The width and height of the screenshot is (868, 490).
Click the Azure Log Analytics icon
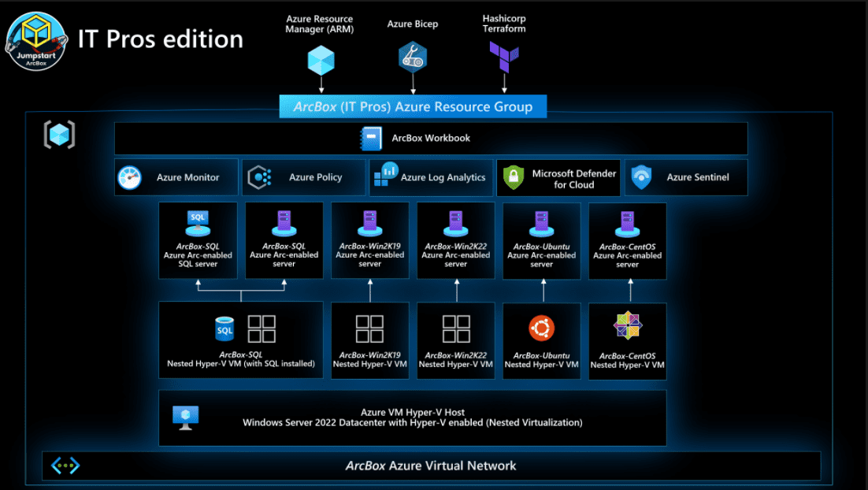point(387,174)
